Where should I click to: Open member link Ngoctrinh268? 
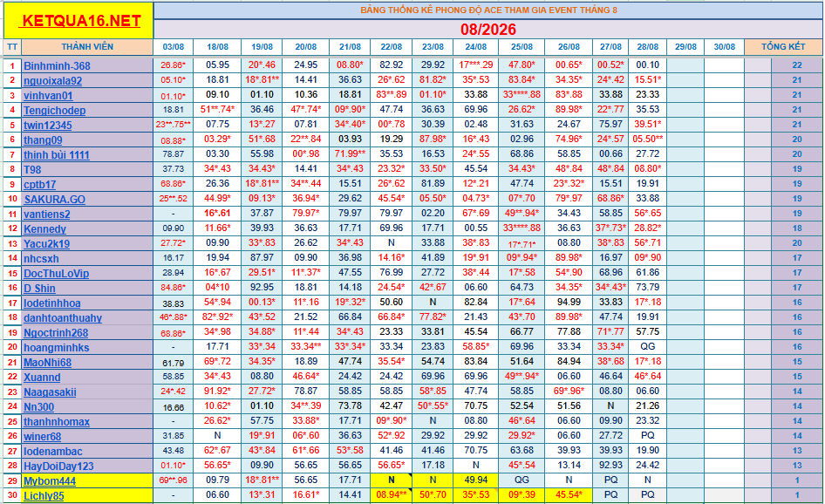tap(56, 332)
